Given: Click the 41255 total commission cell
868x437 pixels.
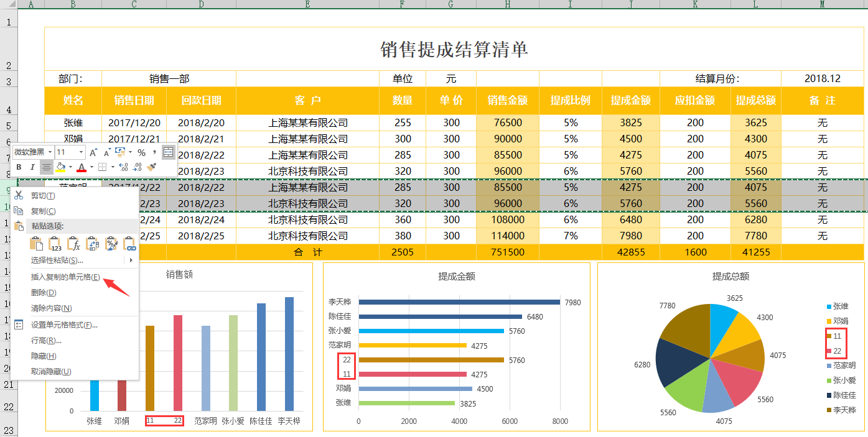Looking at the screenshot, I should pos(756,252).
